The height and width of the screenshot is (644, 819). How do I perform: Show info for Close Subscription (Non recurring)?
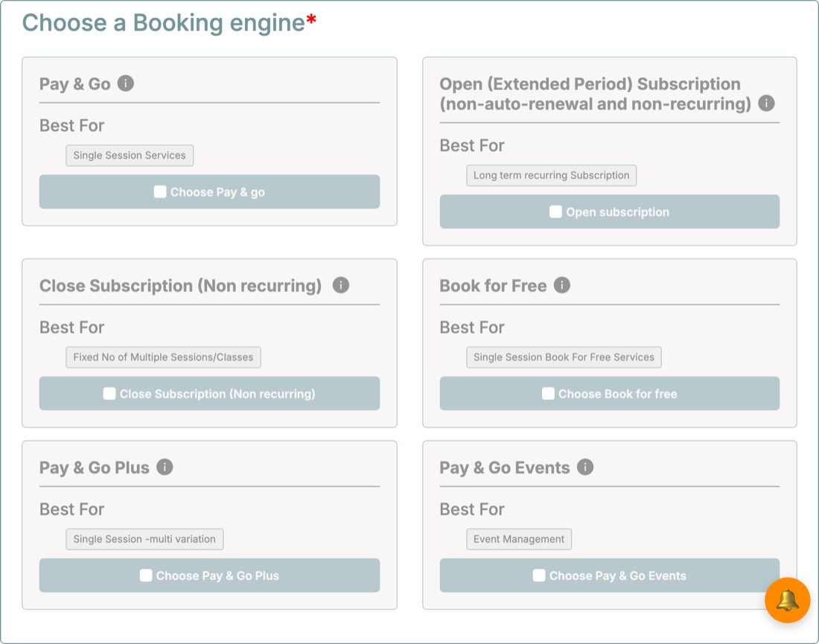(x=340, y=285)
